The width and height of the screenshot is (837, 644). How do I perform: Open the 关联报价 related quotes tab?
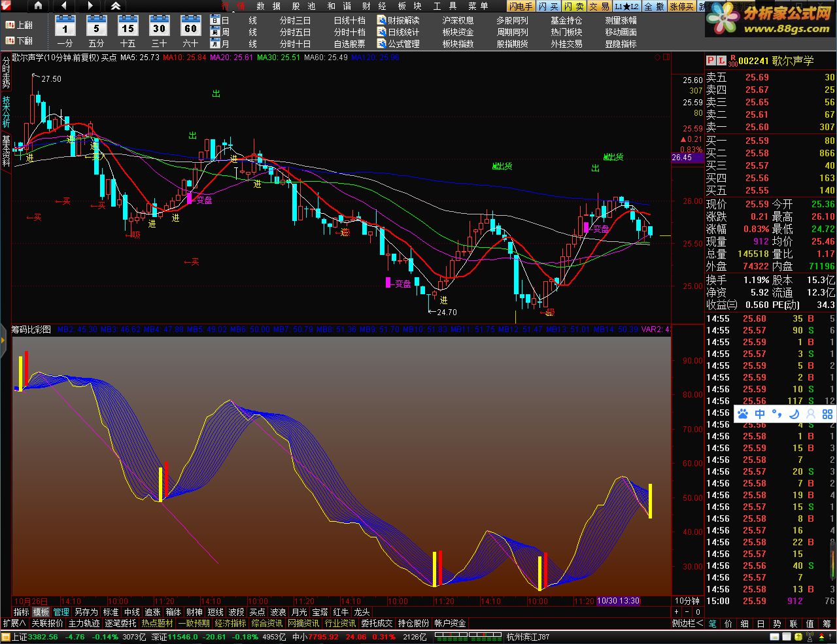[47, 623]
